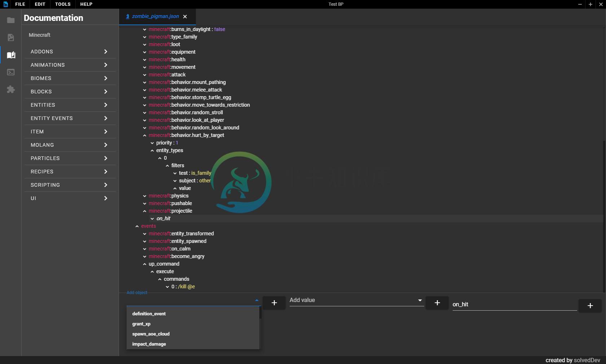Screen dimensions: 606x364
Task: Expand the minecraft:equipment node
Action: (x=145, y=52)
